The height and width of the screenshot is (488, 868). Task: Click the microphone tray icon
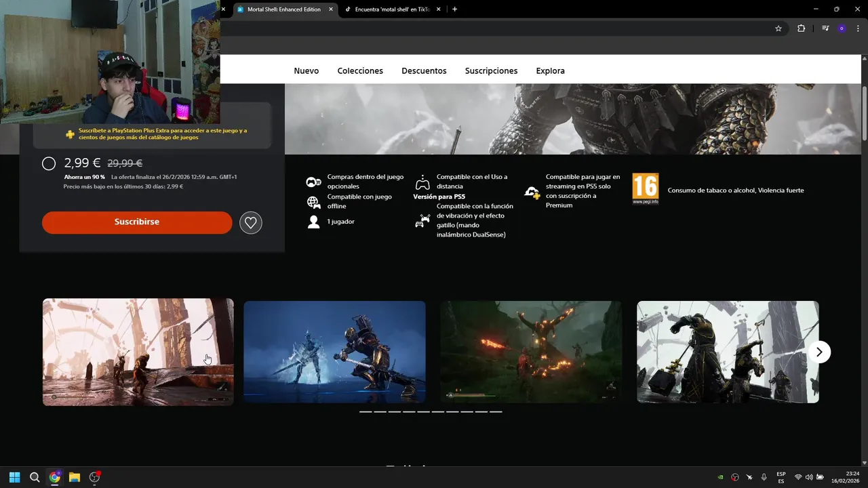tap(764, 477)
